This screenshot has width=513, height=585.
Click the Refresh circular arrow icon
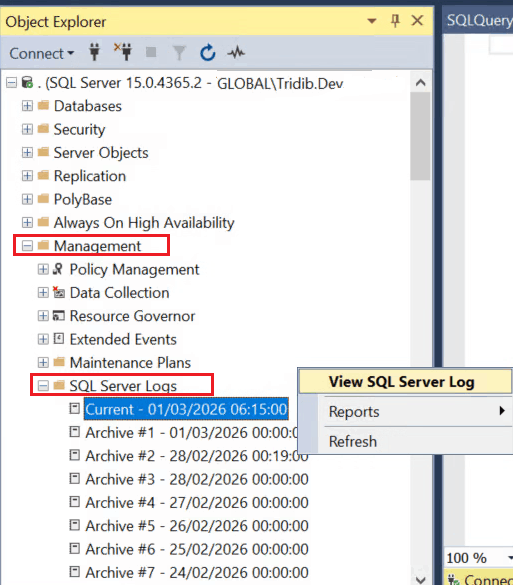(207, 53)
